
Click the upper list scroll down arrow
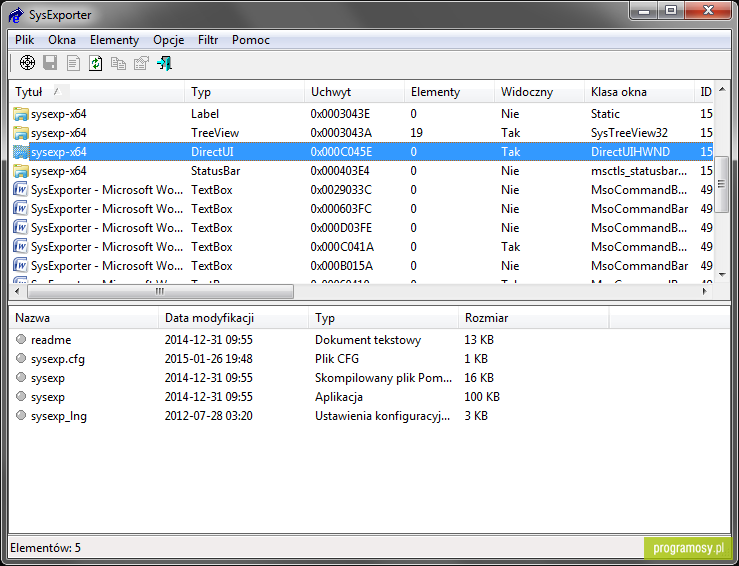coord(722,274)
